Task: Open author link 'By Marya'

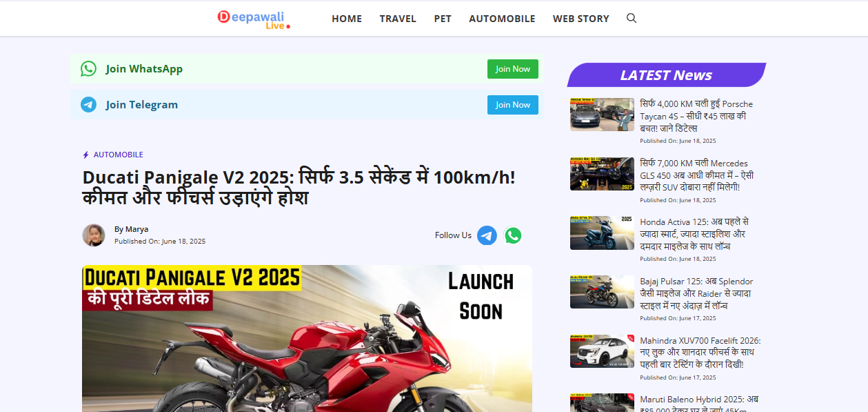Action: click(x=131, y=229)
